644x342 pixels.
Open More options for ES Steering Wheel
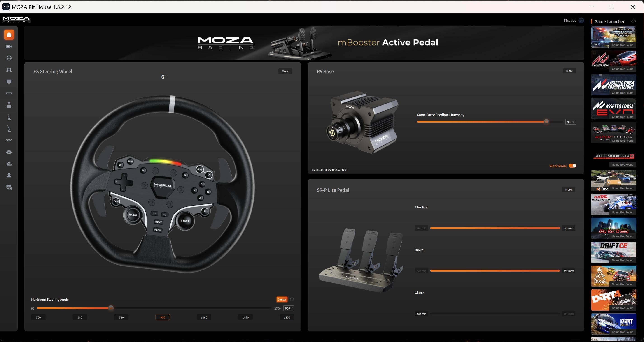pos(285,71)
